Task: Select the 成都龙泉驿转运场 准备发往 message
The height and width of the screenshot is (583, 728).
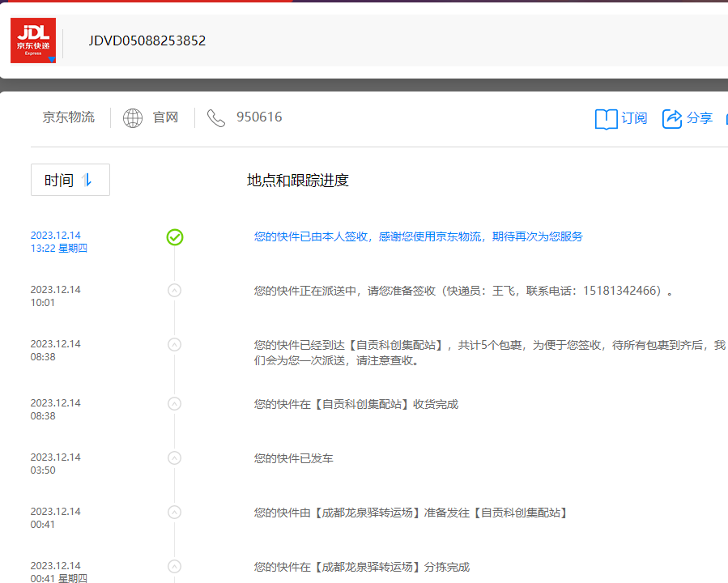Action: pos(411,513)
